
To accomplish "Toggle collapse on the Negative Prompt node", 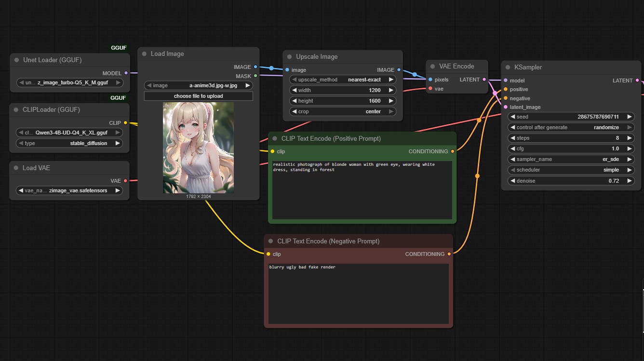I will point(270,241).
